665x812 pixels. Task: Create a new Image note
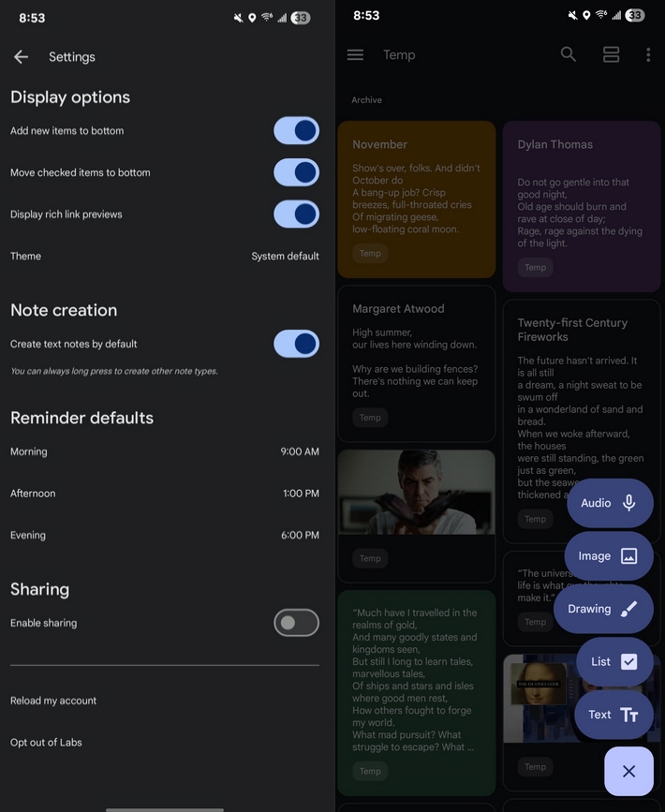tap(609, 556)
